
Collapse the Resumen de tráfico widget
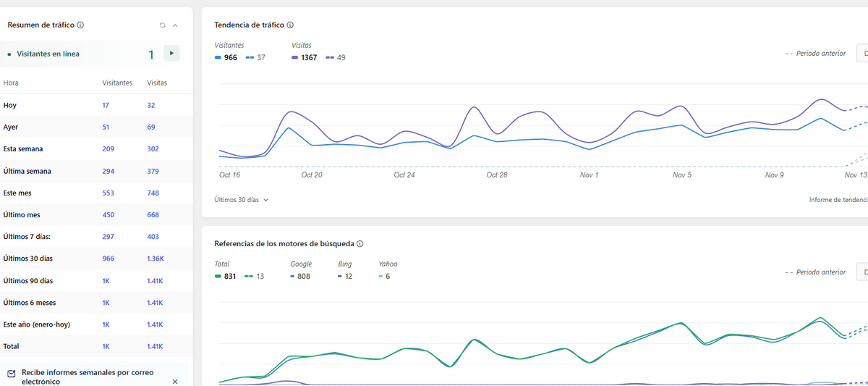pyautogui.click(x=175, y=25)
